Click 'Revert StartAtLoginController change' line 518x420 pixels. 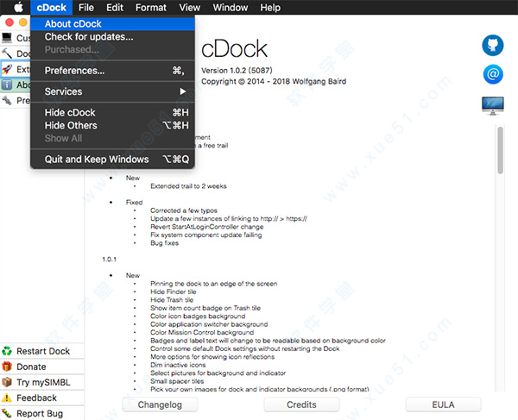[x=207, y=227]
